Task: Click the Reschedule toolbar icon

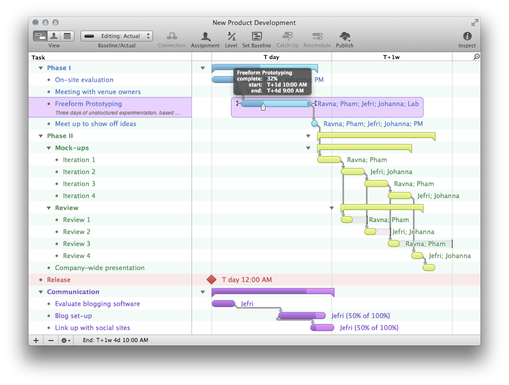Action: pyautogui.click(x=317, y=36)
